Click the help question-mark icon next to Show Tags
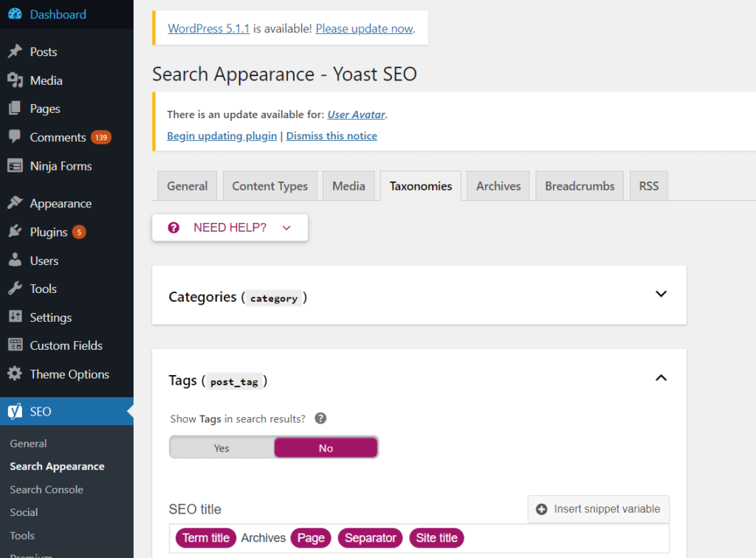This screenshot has height=558, width=756. tap(320, 418)
